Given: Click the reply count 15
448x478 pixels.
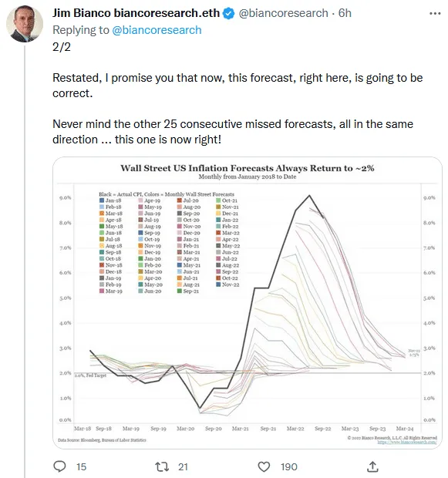Looking at the screenshot, I should pos(82,466).
